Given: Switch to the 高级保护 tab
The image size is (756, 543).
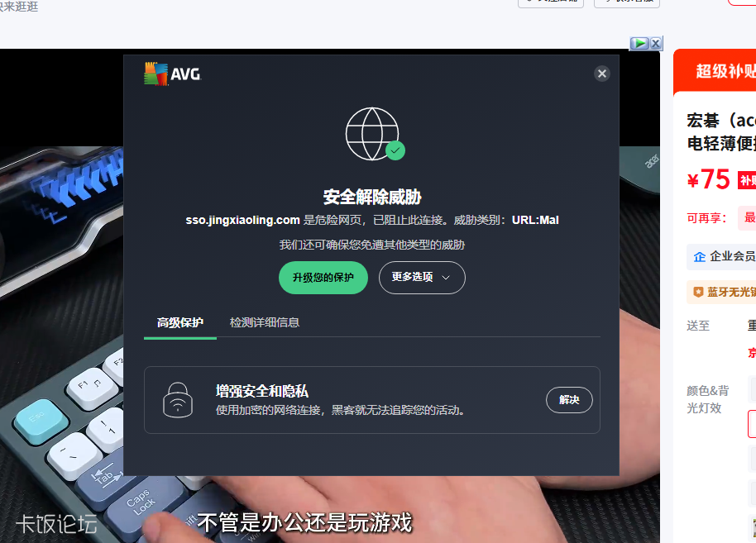Looking at the screenshot, I should (179, 322).
